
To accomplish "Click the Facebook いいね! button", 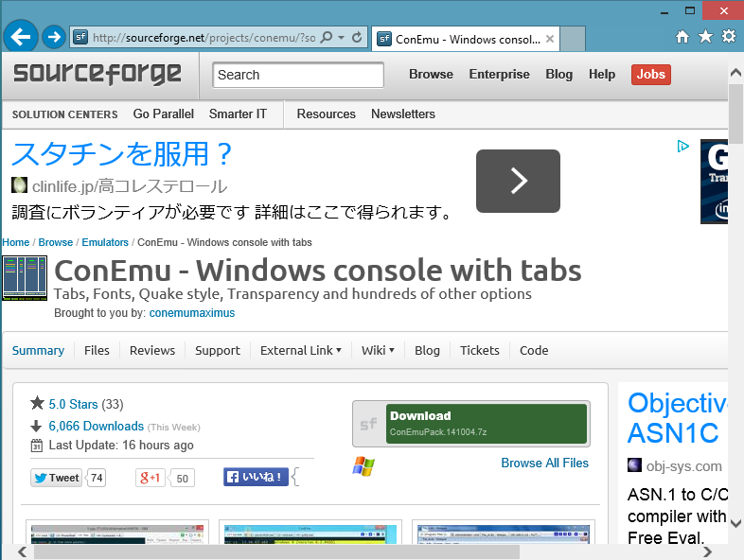I will pyautogui.click(x=256, y=477).
